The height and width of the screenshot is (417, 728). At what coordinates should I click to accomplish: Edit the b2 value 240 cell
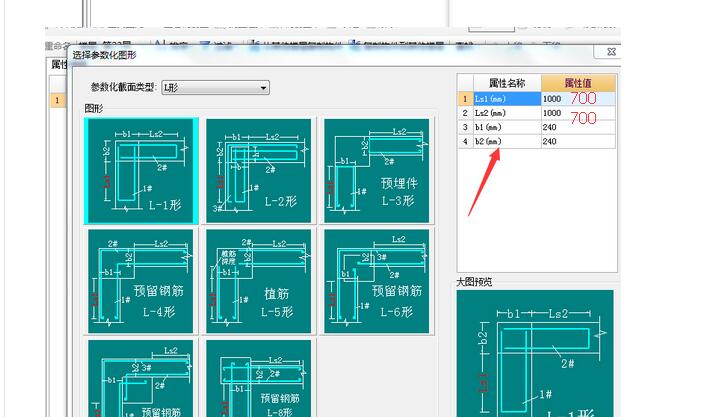(578, 141)
